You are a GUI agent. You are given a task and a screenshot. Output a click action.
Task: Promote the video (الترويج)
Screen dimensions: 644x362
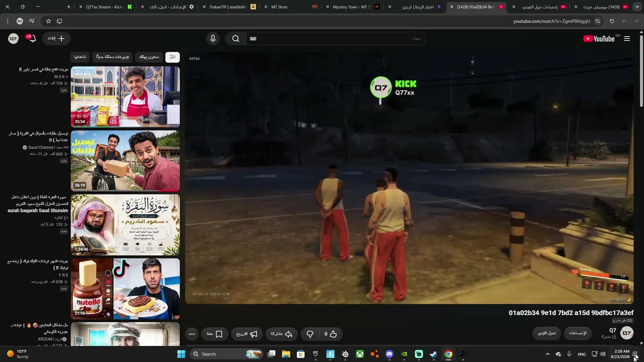247,334
